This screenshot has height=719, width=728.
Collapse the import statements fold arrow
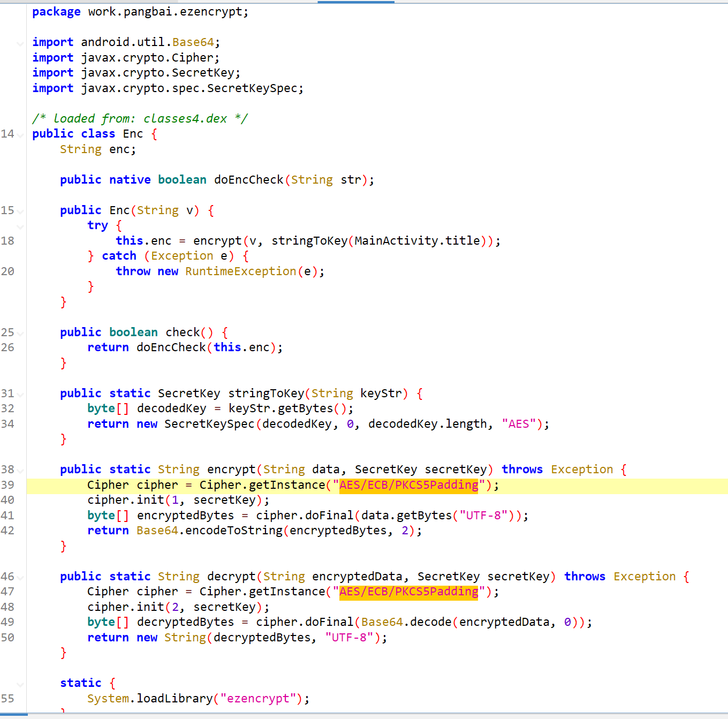coord(20,43)
